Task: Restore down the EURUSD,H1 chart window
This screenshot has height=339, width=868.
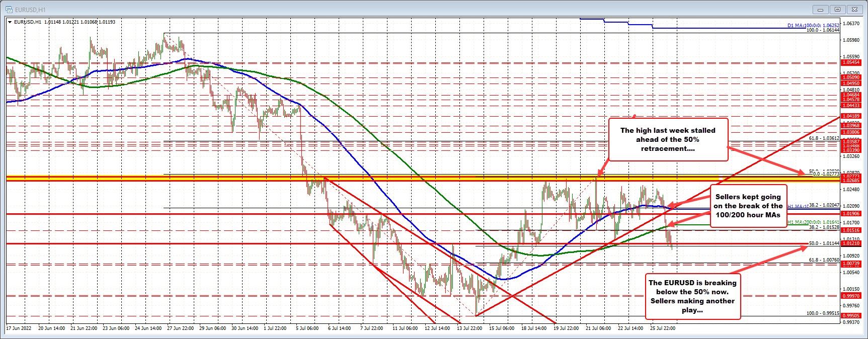Action: click(x=837, y=9)
